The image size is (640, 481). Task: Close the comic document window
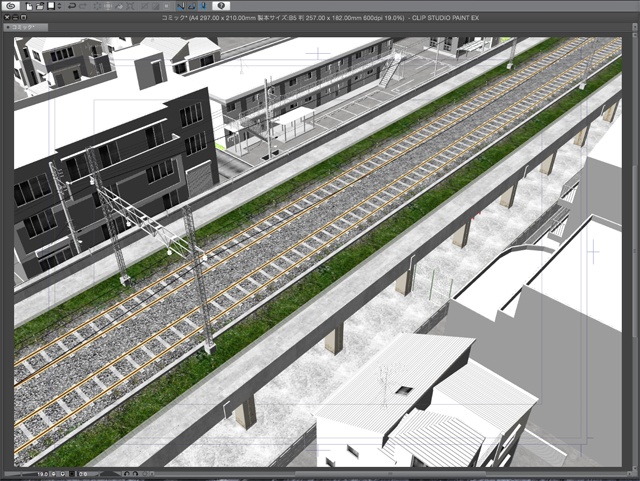pyautogui.click(x=7, y=18)
